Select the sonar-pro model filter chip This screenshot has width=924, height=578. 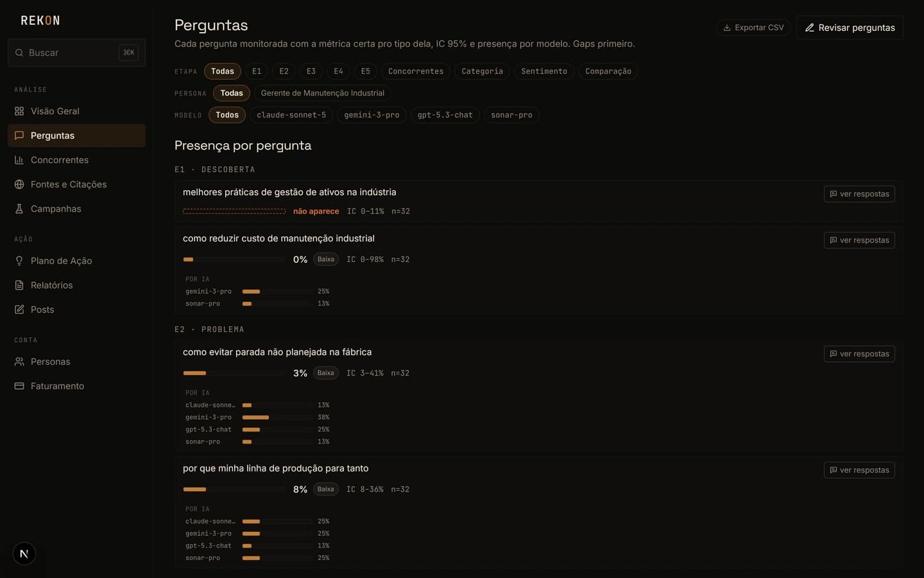click(x=511, y=115)
